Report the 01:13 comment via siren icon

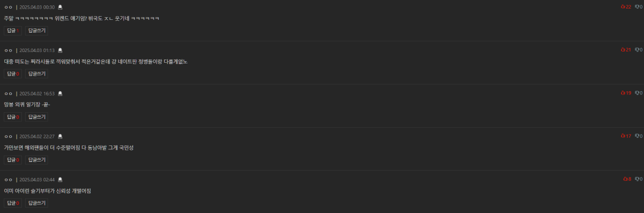[x=60, y=50]
